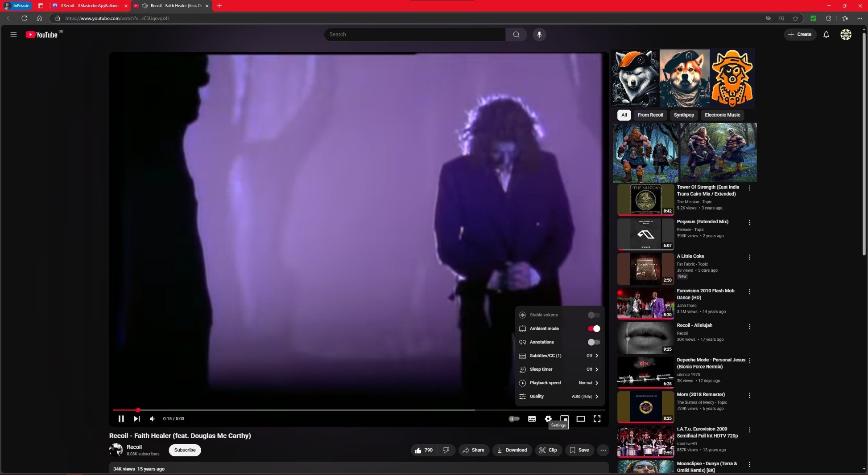
Task: Open a new browser tab
Action: coord(219,6)
